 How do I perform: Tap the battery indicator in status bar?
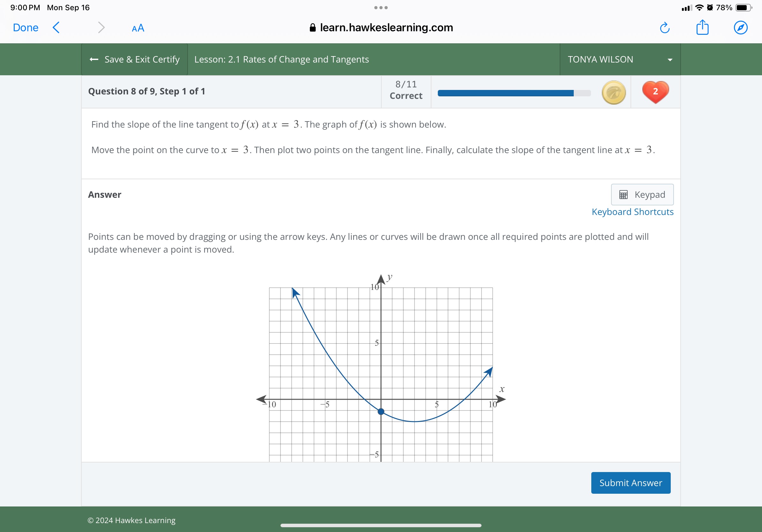pos(744,7)
